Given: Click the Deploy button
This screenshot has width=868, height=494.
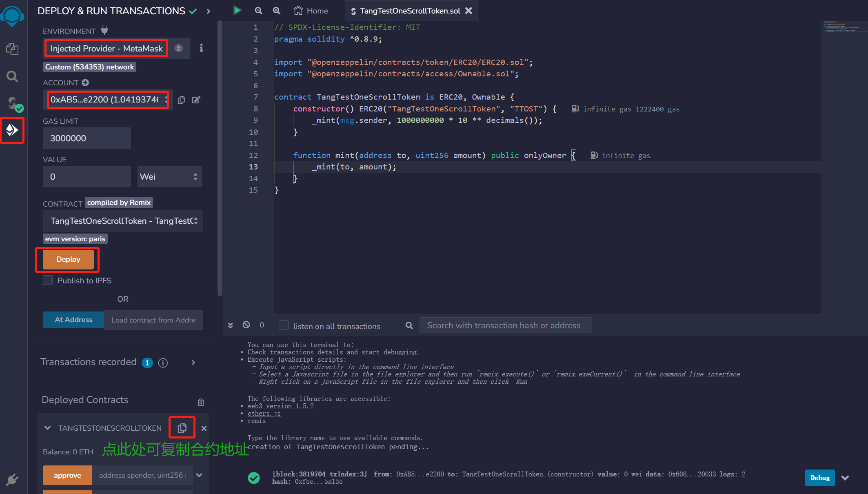Looking at the screenshot, I should [68, 259].
